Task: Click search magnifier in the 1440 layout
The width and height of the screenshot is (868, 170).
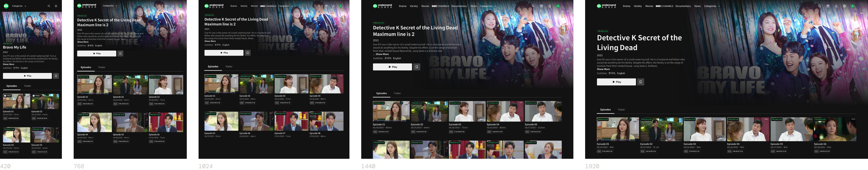Action: (x=533, y=6)
